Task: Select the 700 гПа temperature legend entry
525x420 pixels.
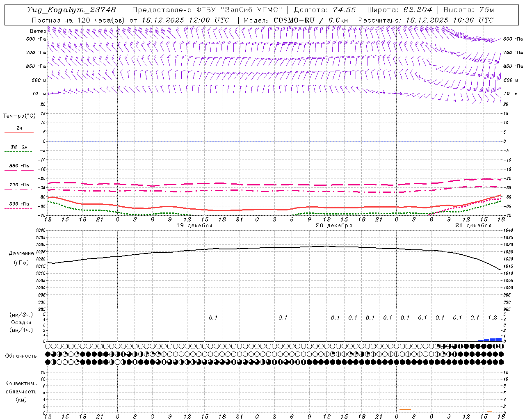Action: [19, 185]
